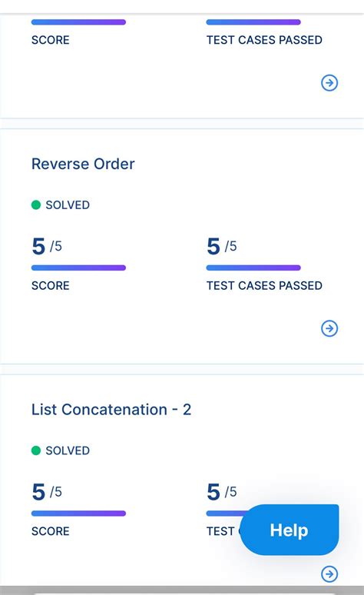Click the top card's score progress bar

coord(78,22)
